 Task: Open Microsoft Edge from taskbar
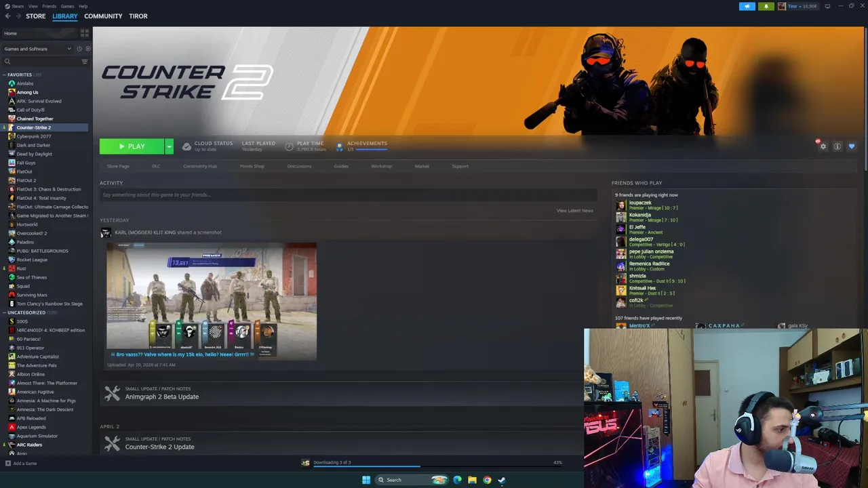tap(457, 480)
